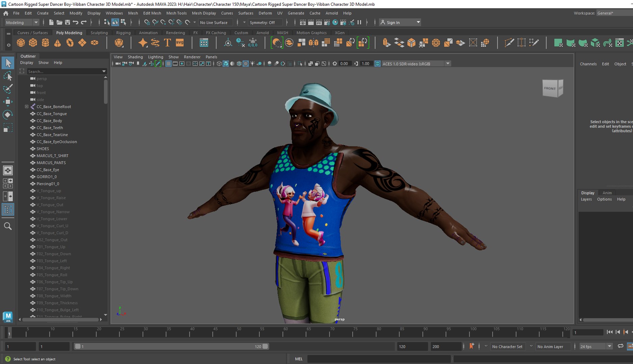The image size is (633, 364).
Task: Switch to the Rigging shelf tab
Action: (x=123, y=33)
